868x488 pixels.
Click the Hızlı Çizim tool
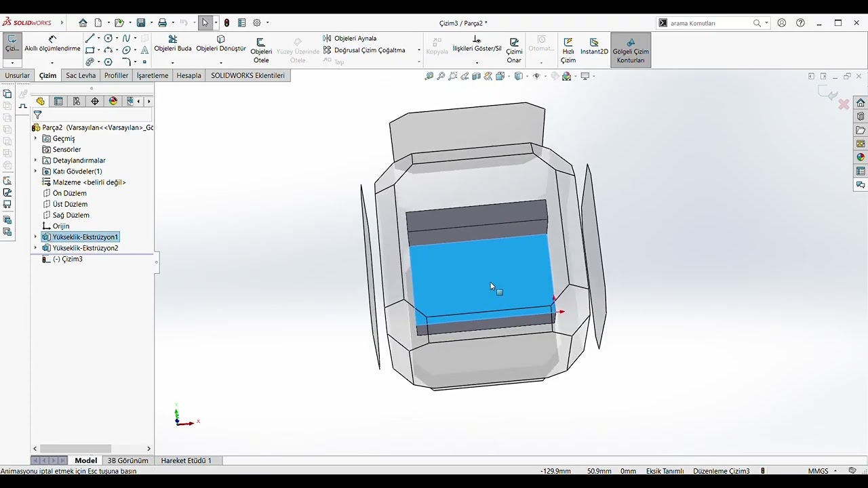568,50
